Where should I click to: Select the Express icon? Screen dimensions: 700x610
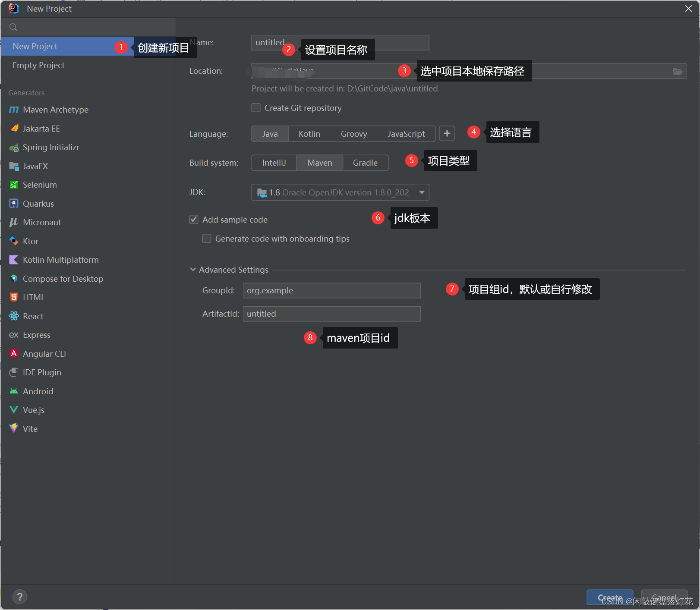[14, 335]
